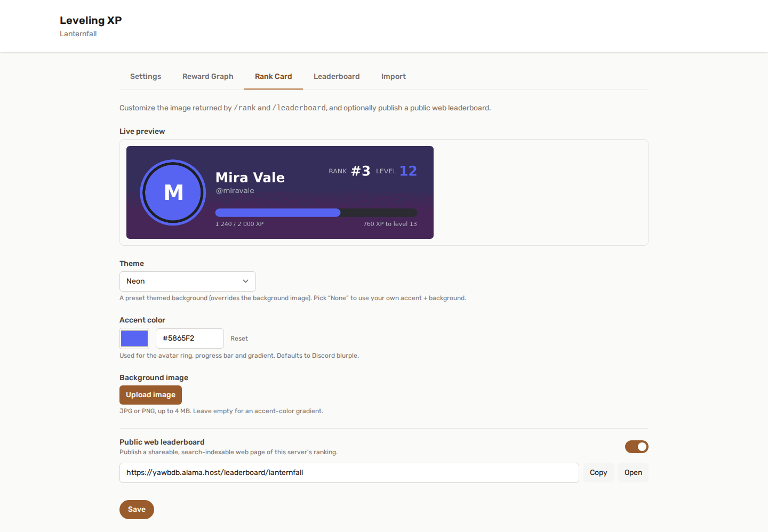Open the Import tab
This screenshot has height=532, width=768.
[394, 76]
